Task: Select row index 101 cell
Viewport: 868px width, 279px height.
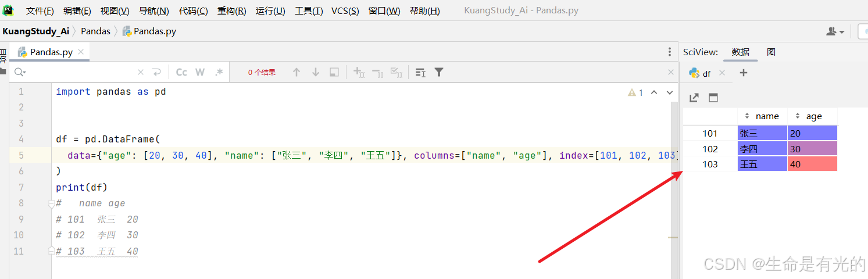Action: click(x=710, y=133)
